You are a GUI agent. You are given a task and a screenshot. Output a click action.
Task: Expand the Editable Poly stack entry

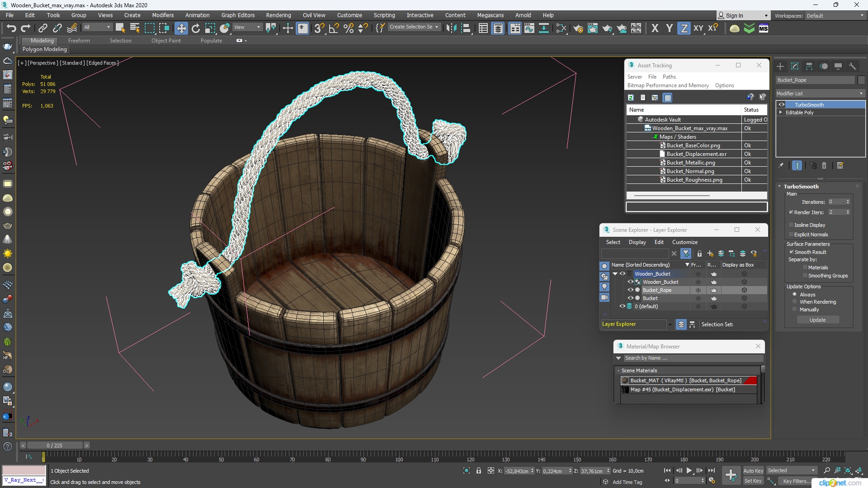point(780,113)
